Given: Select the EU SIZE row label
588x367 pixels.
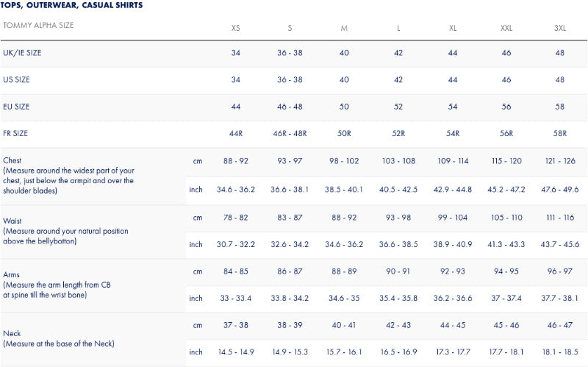Looking at the screenshot, I should click(16, 107).
